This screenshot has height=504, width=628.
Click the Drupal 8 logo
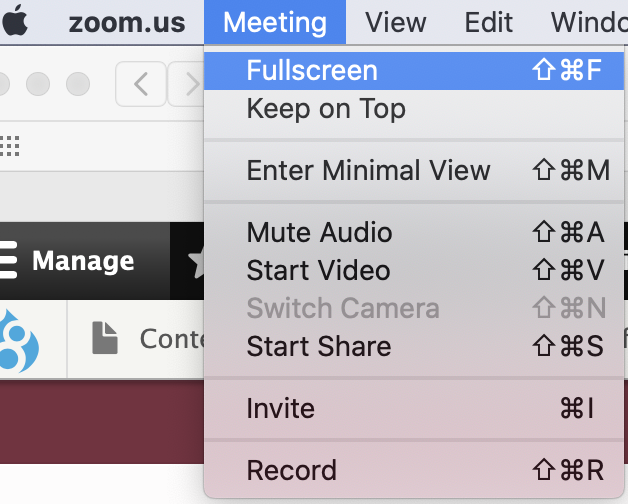(19, 341)
